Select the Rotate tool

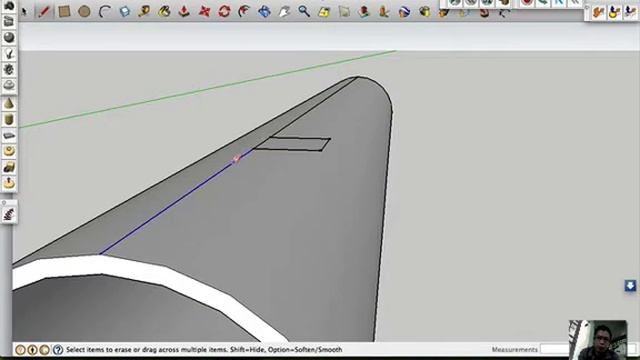point(224,11)
